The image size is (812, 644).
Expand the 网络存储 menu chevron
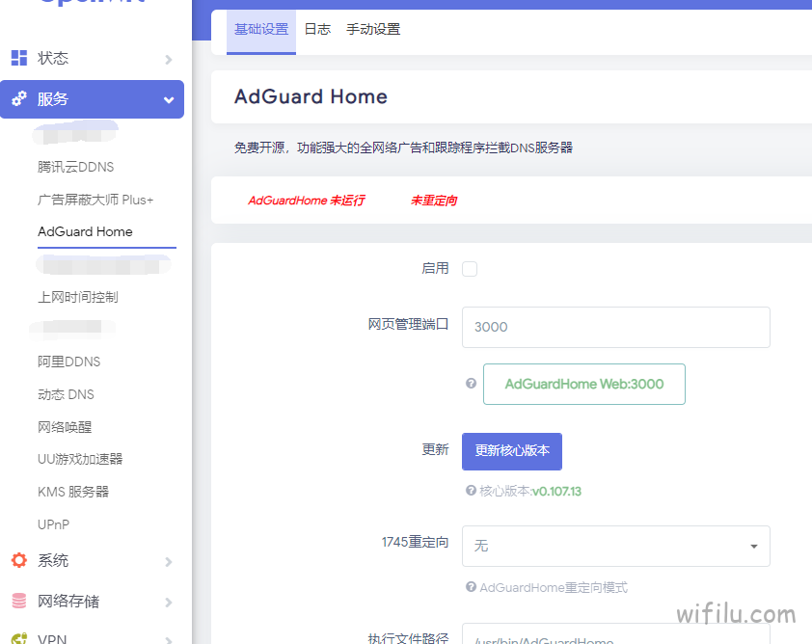pyautogui.click(x=169, y=603)
